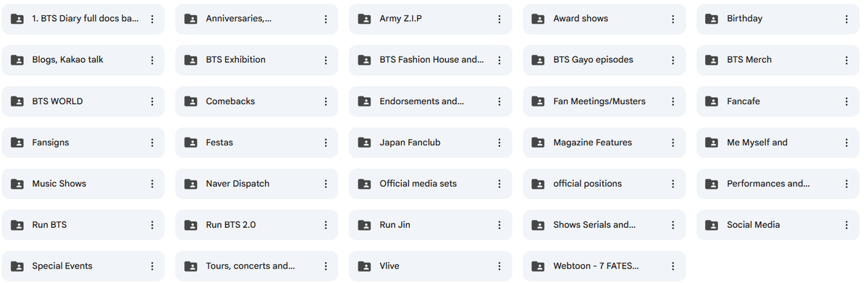Screen dimensions: 868x283
Task: Open three-dot menu for Run BTS 2.0
Action: (326, 225)
